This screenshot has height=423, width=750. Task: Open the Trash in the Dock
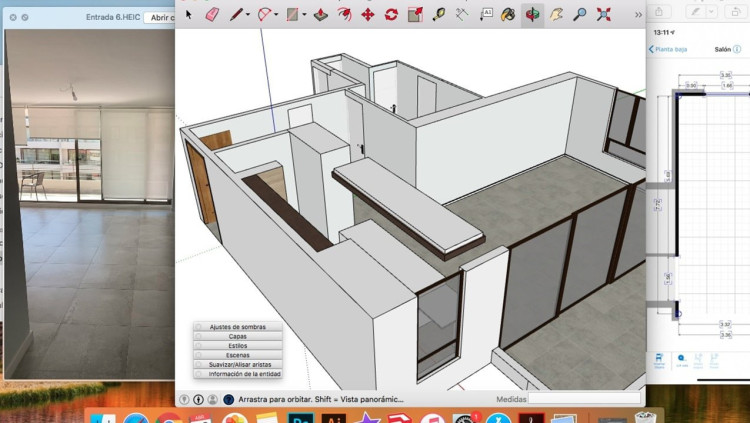pos(645,417)
